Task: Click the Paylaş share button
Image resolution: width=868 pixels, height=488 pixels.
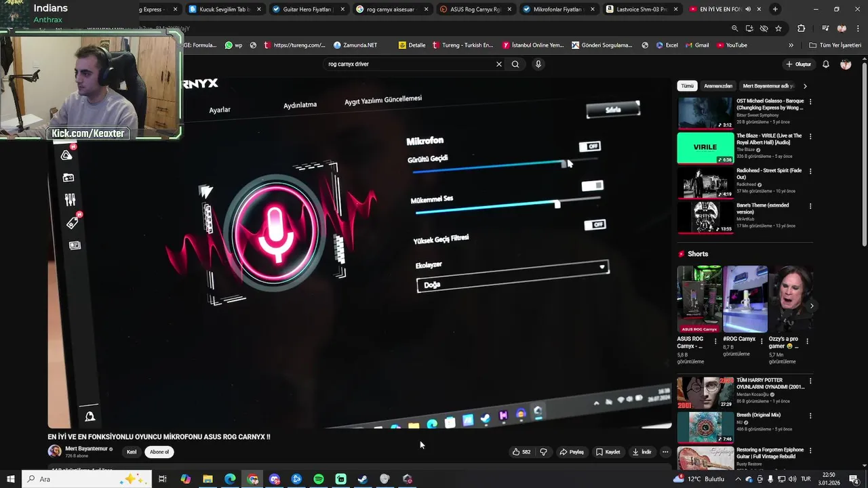Action: tap(572, 452)
